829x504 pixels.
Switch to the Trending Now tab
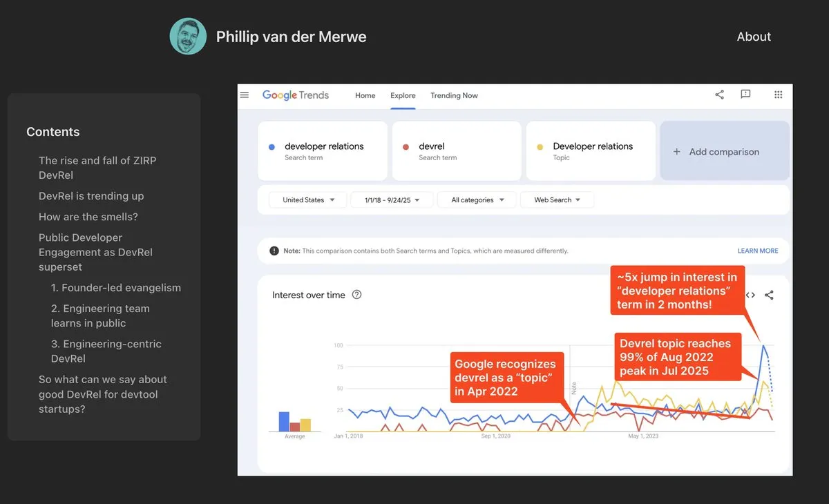click(x=454, y=95)
